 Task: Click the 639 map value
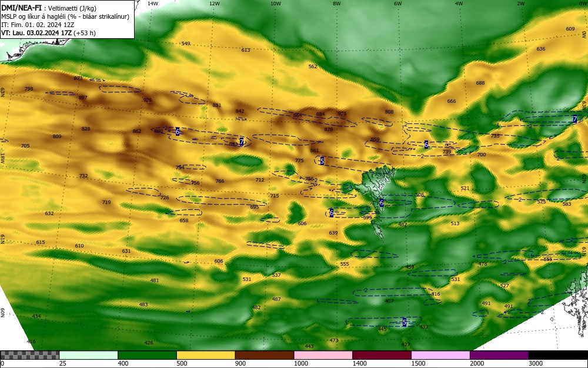[x=333, y=233]
